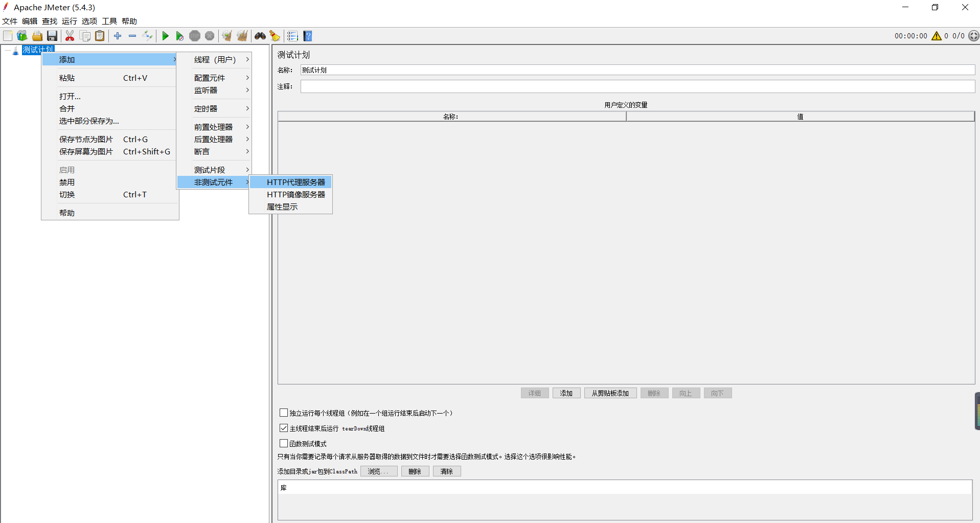Click the 注释 input field

tap(637, 86)
